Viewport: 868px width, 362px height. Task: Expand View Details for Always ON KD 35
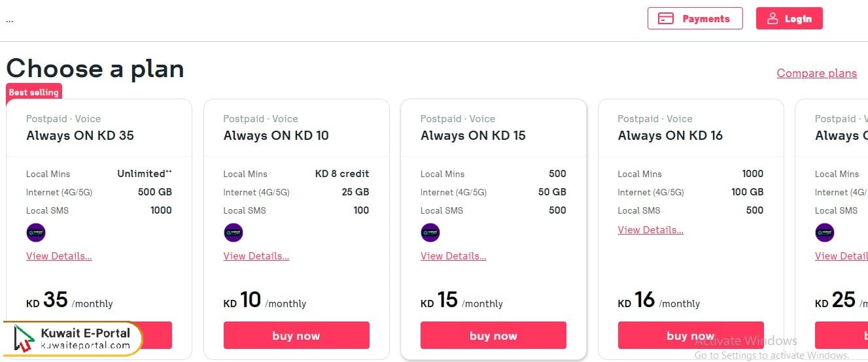59,256
